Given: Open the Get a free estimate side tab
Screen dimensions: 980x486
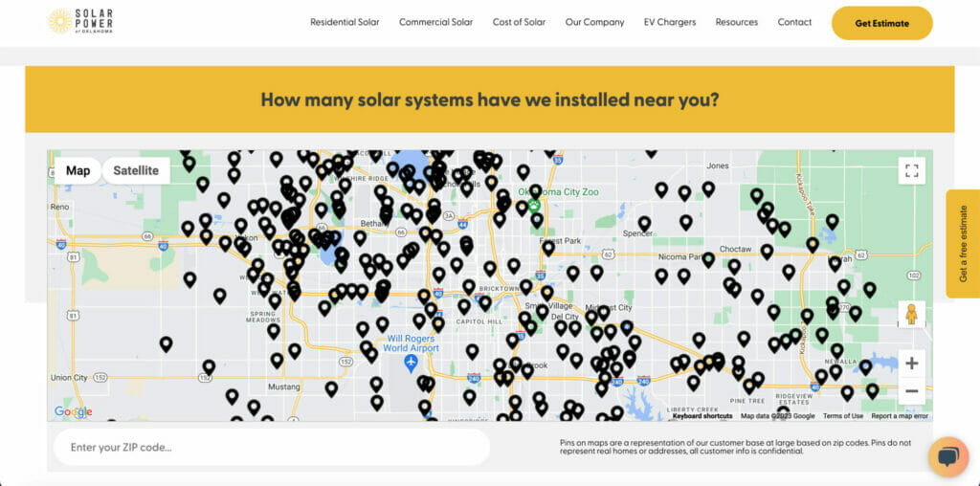Looking at the screenshot, I should [963, 244].
